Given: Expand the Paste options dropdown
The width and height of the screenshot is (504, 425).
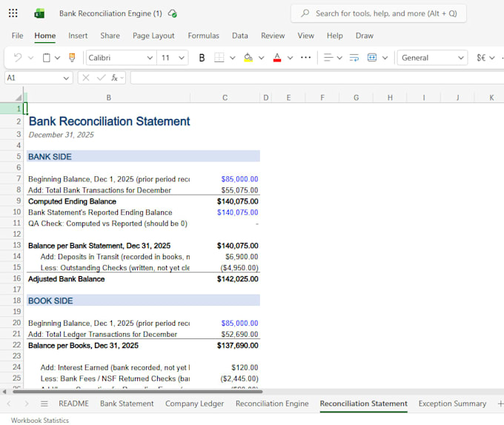Looking at the screenshot, I should click(x=57, y=58).
